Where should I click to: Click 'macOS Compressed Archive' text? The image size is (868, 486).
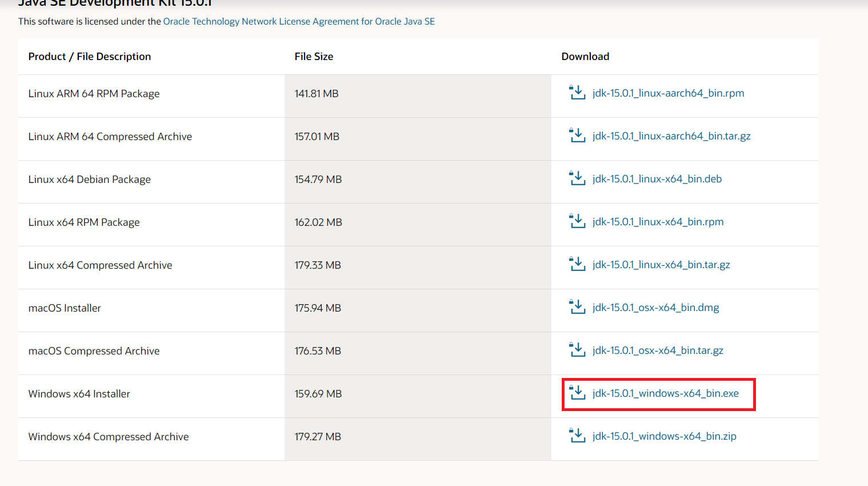point(94,351)
